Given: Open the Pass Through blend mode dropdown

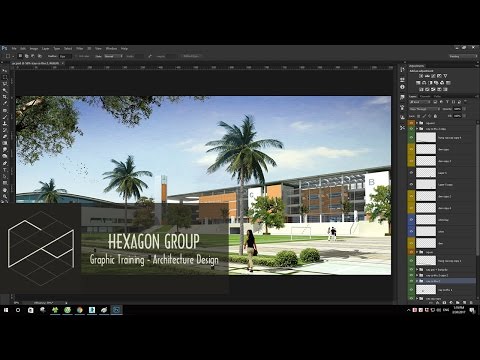Looking at the screenshot, I should 425,109.
